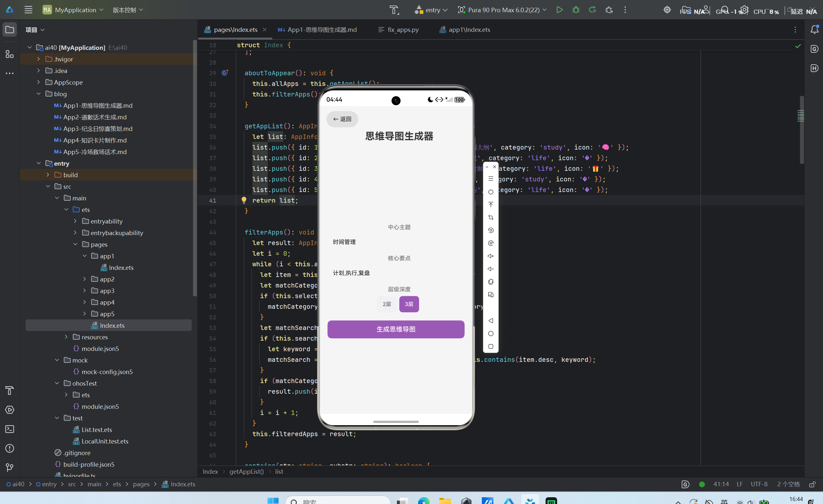Open emulator toolbar menu lines icon
This screenshot has height=504, width=823.
[x=491, y=179]
